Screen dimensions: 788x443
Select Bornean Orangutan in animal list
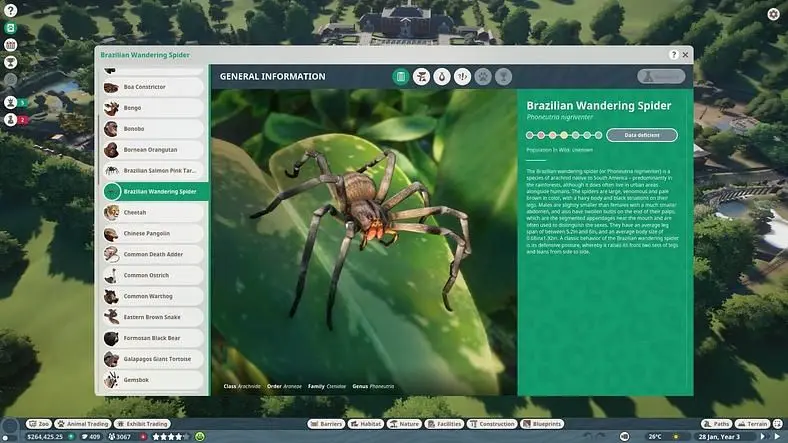153,150
